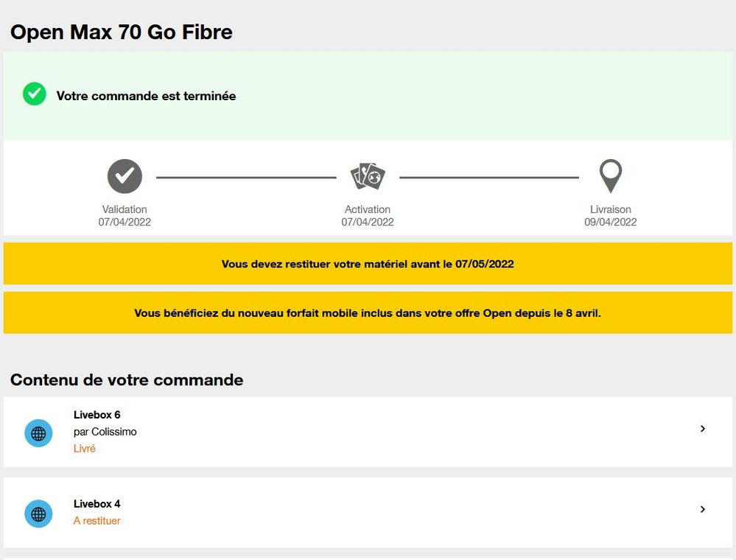Viewport: 736px width, 560px height.
Task: Expand Livebox 6 details with chevron
Action: pyautogui.click(x=703, y=429)
